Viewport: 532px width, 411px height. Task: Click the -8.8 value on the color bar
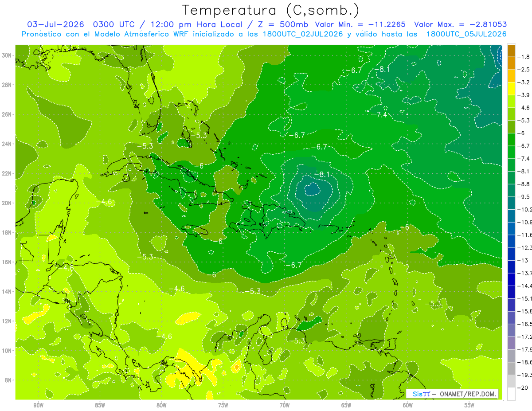524,184
